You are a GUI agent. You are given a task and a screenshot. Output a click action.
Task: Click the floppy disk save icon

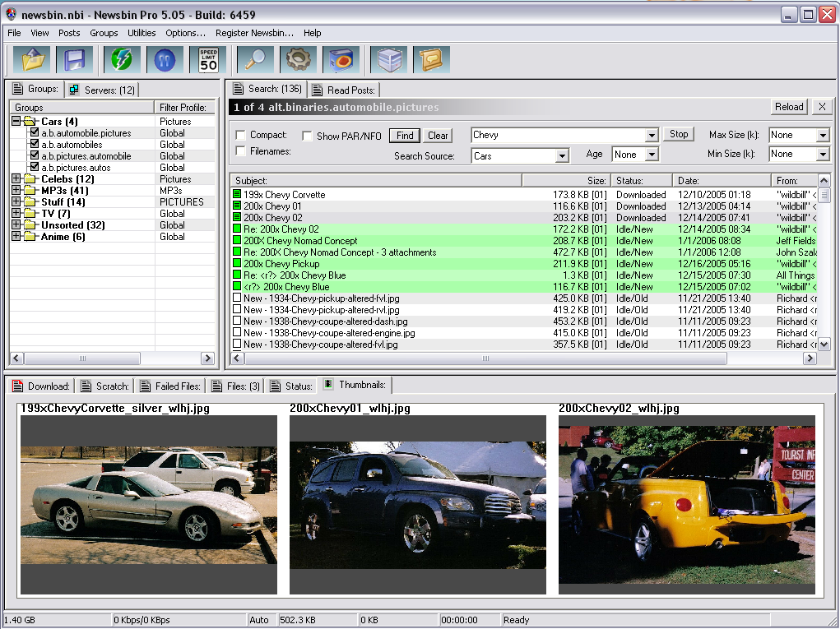pos(76,60)
